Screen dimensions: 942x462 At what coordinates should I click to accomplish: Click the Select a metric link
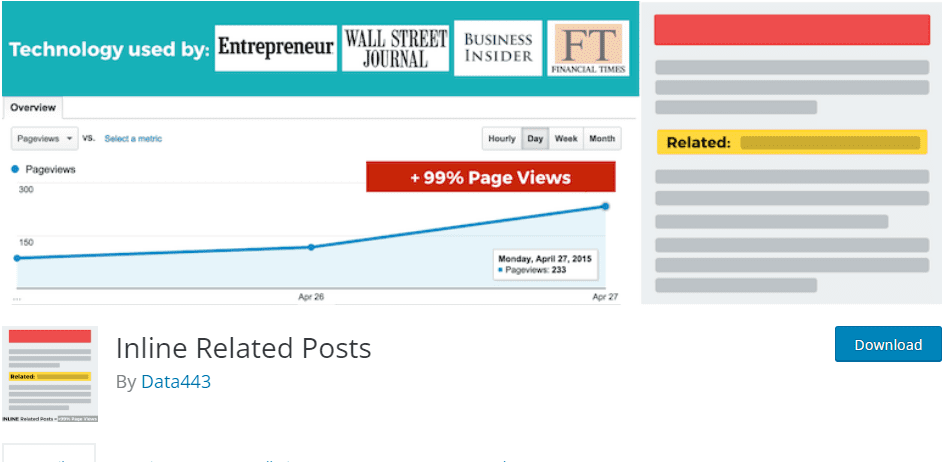pos(133,139)
